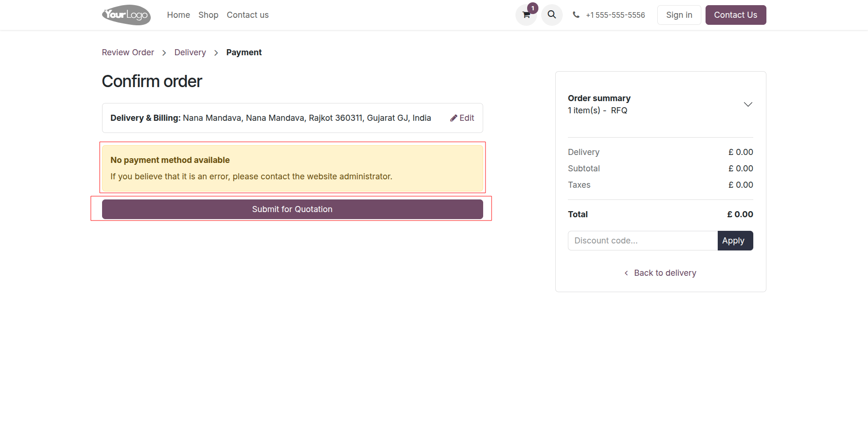Click the pencil Edit address icon
Image resolution: width=868 pixels, height=434 pixels.
[454, 118]
